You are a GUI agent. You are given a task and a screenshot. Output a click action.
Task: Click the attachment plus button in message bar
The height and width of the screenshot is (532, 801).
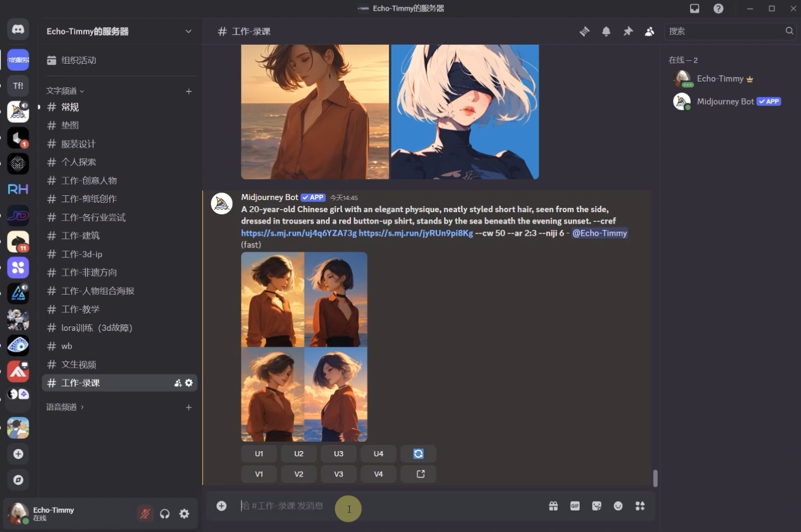(x=221, y=506)
